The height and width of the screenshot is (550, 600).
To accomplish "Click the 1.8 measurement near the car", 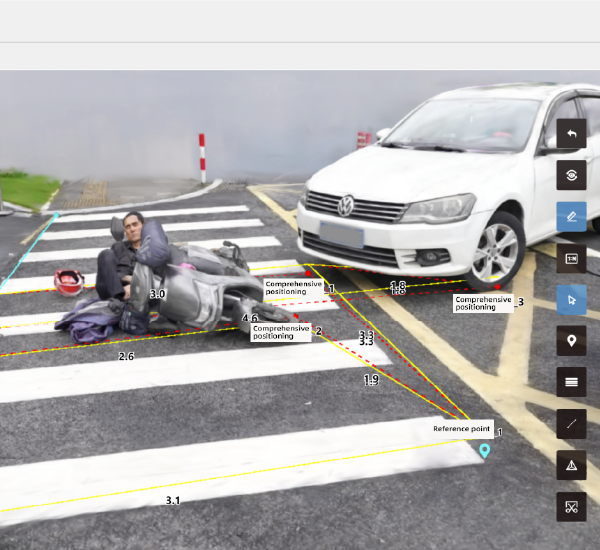I will pos(398,287).
